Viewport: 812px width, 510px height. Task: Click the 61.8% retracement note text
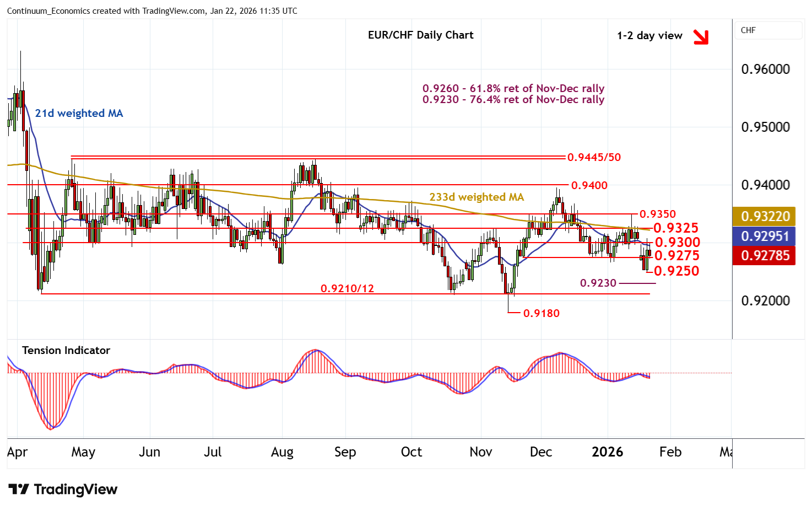click(x=513, y=88)
